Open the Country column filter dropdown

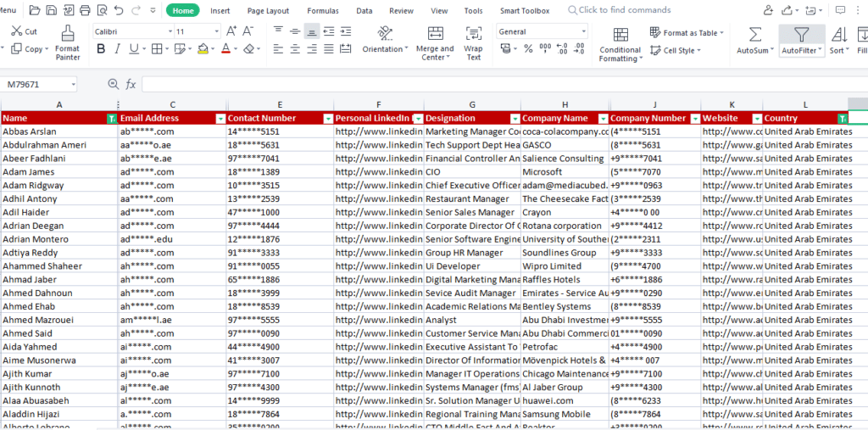pos(843,118)
